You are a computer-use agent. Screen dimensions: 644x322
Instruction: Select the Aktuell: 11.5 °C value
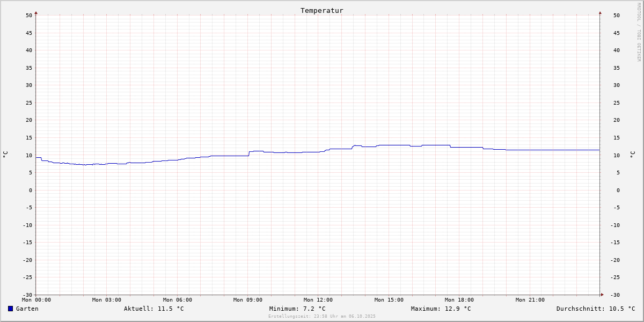point(153,309)
